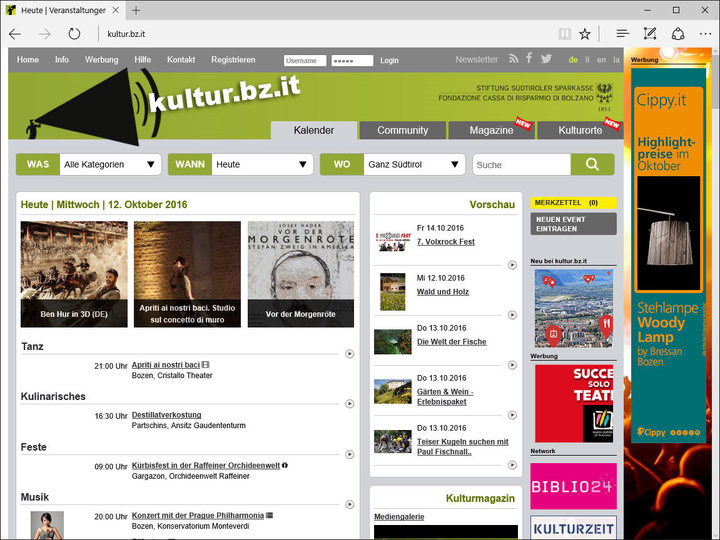Image resolution: width=720 pixels, height=540 pixels.
Task: Open Kürbisfest in der Raffeiner Orchideenwelt link
Action: [206, 465]
